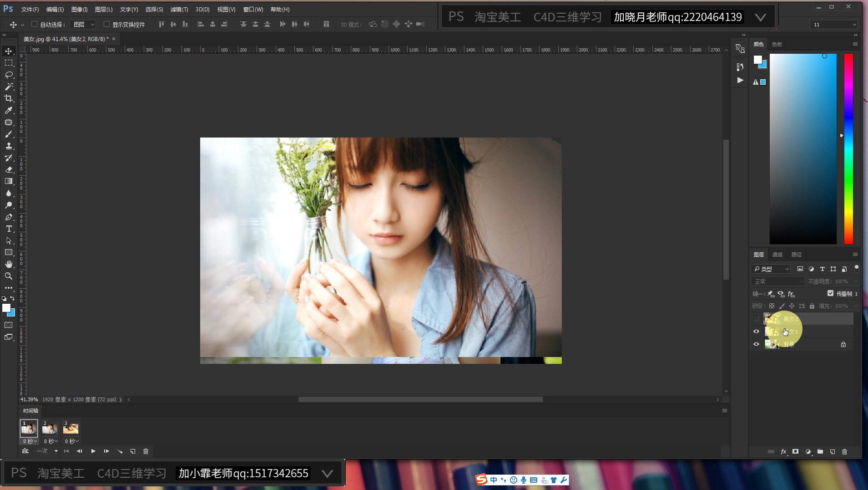Create a new layer group folder
The image size is (868, 490).
coord(820,452)
